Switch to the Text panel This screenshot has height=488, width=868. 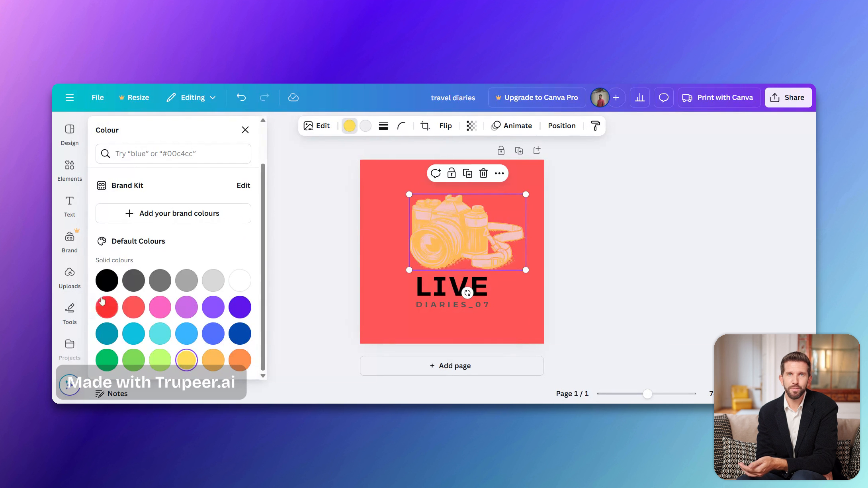coord(69,206)
